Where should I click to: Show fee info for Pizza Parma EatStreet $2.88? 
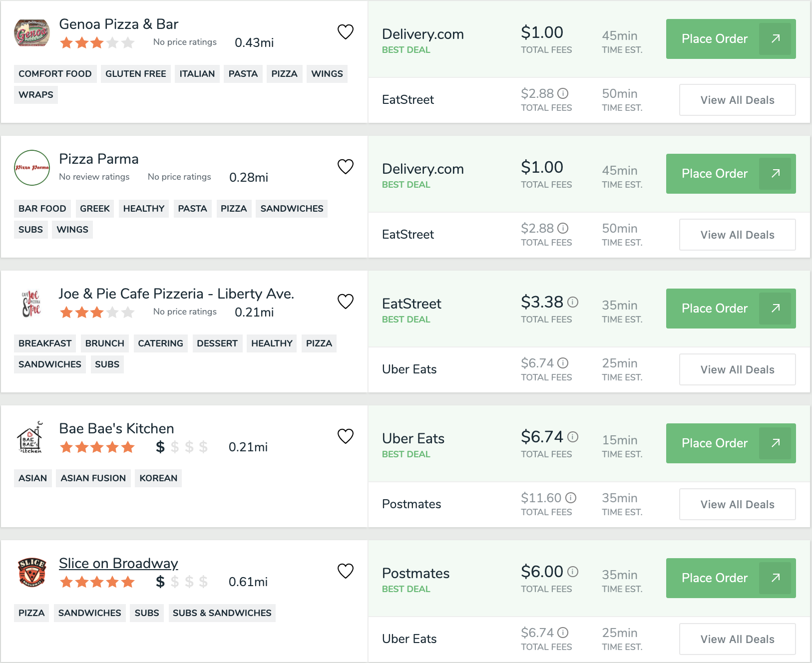click(563, 228)
